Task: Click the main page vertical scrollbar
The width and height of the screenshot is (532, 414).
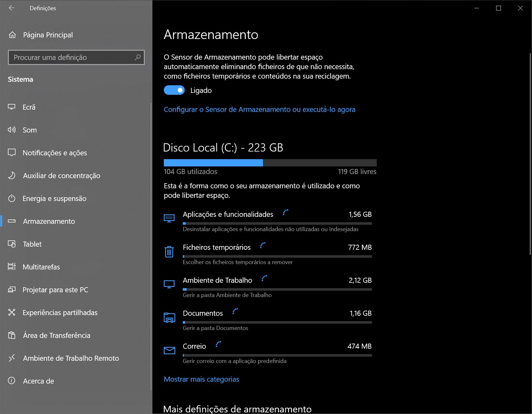Action: point(530,154)
